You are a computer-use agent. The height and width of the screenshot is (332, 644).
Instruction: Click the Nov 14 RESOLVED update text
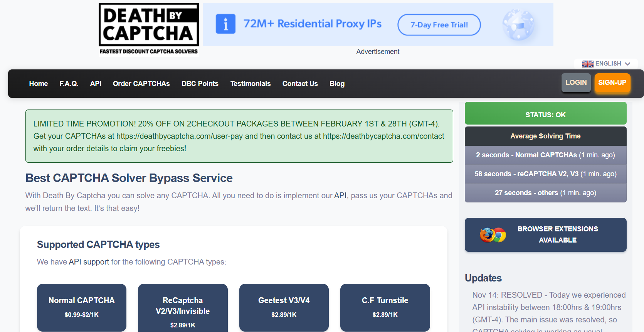[549, 312]
